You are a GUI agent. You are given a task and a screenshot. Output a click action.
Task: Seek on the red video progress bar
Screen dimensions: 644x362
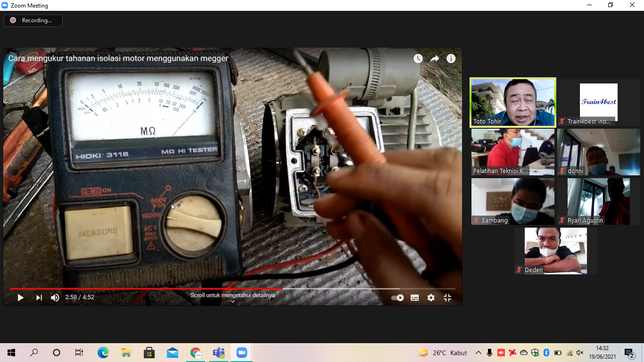[x=189, y=288]
